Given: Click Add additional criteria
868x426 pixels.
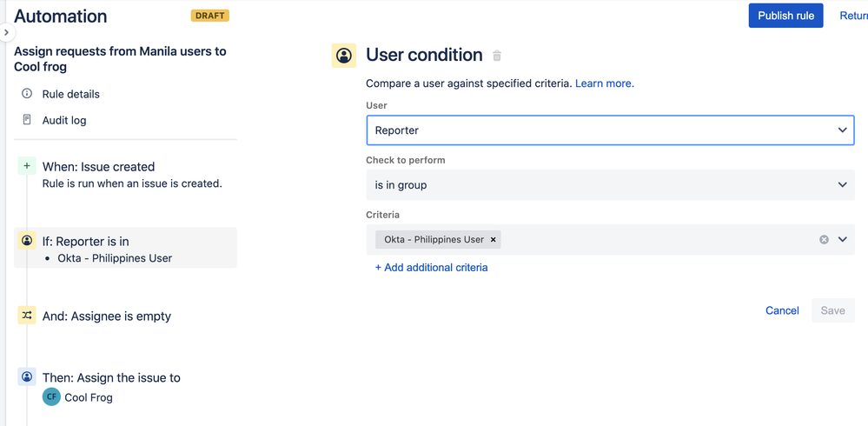Looking at the screenshot, I should coord(431,268).
